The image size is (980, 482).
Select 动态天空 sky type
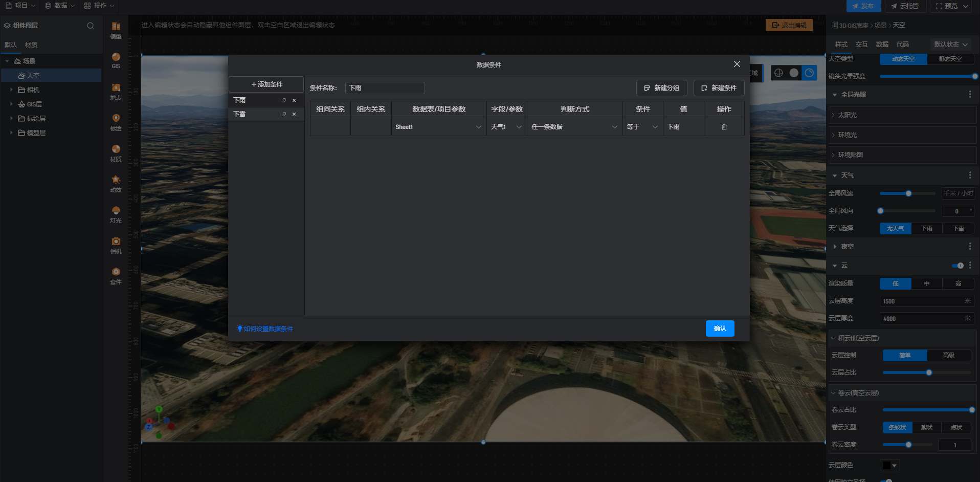903,59
